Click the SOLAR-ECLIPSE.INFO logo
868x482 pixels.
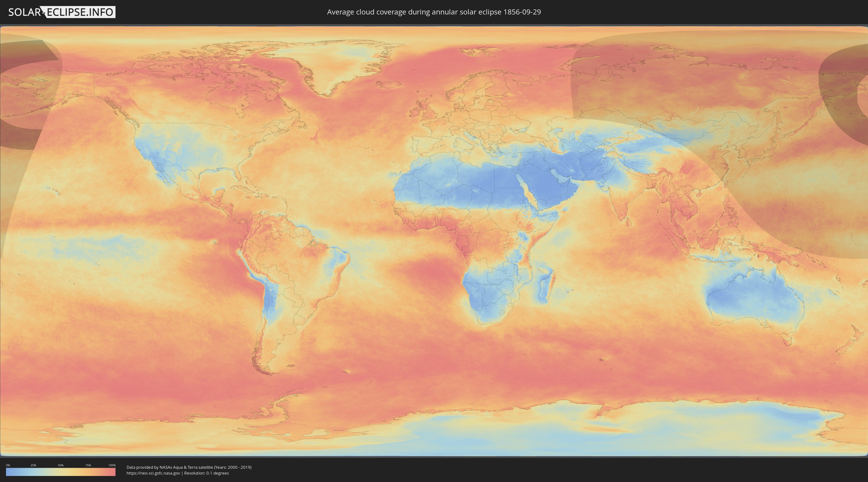[x=62, y=12]
